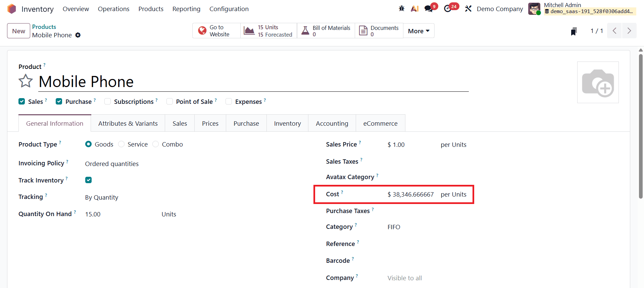Click the wrench and screwdriver tools icon
The width and height of the screenshot is (644, 288).
click(468, 9)
